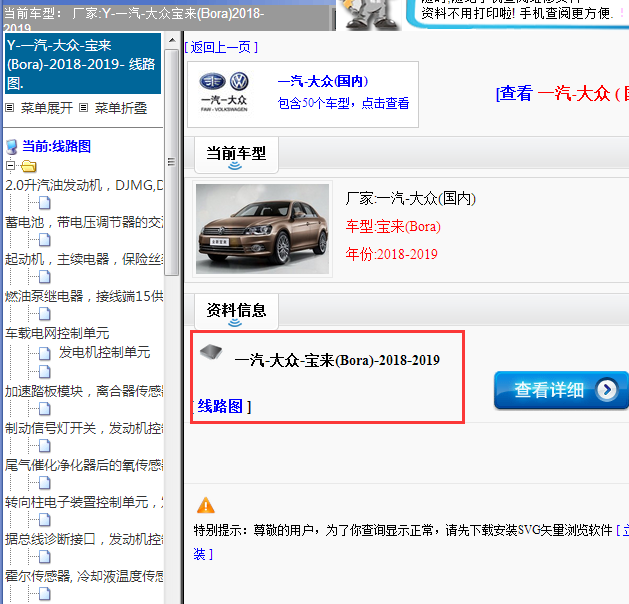Click 厂家:一汽-大众(国内) text
The width and height of the screenshot is (629, 604).
[410, 199]
